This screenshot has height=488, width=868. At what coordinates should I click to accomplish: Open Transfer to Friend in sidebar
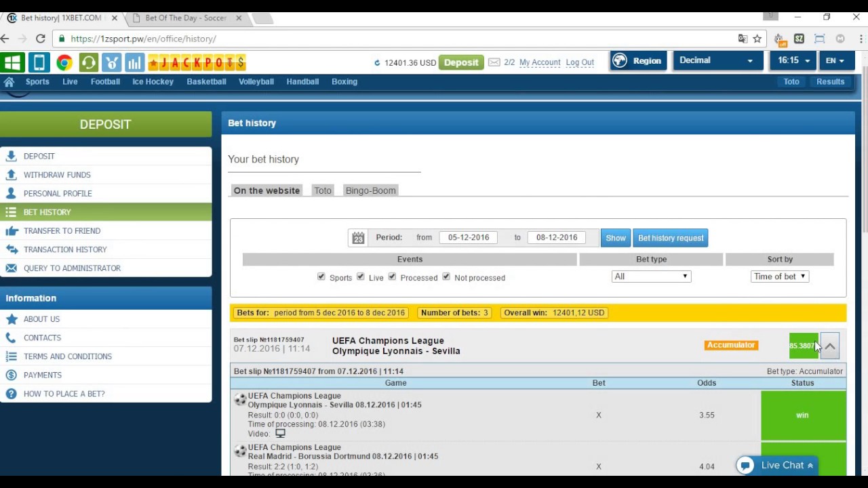point(106,230)
